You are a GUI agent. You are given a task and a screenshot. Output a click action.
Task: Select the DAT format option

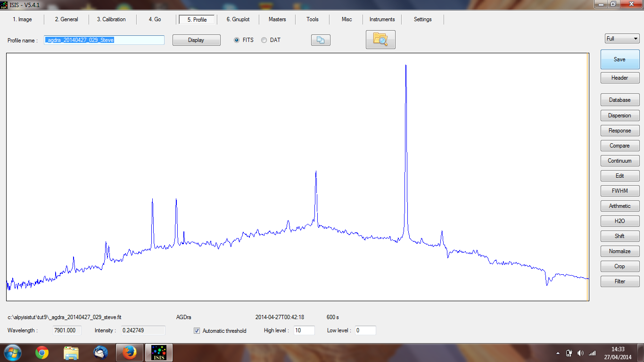pyautogui.click(x=264, y=40)
